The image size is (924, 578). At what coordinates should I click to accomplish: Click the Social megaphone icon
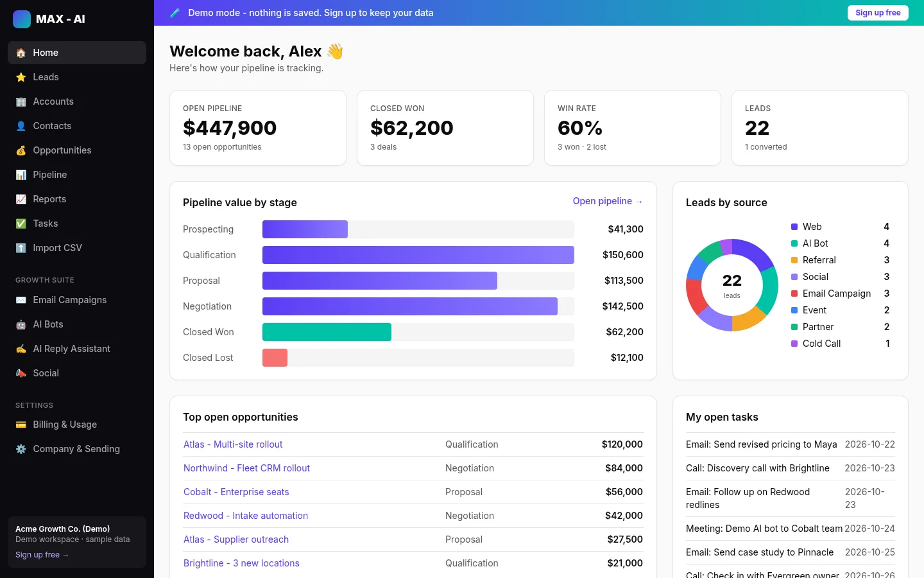click(x=21, y=373)
